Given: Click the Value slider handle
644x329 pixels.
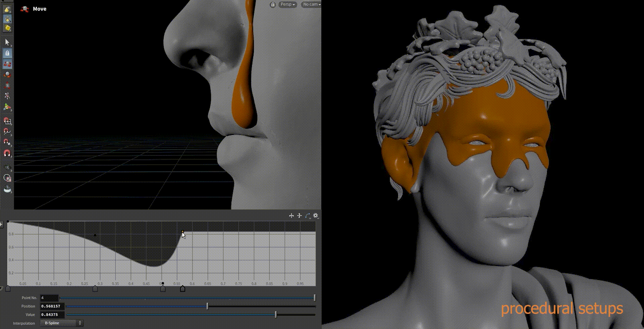Looking at the screenshot, I should pos(276,315).
